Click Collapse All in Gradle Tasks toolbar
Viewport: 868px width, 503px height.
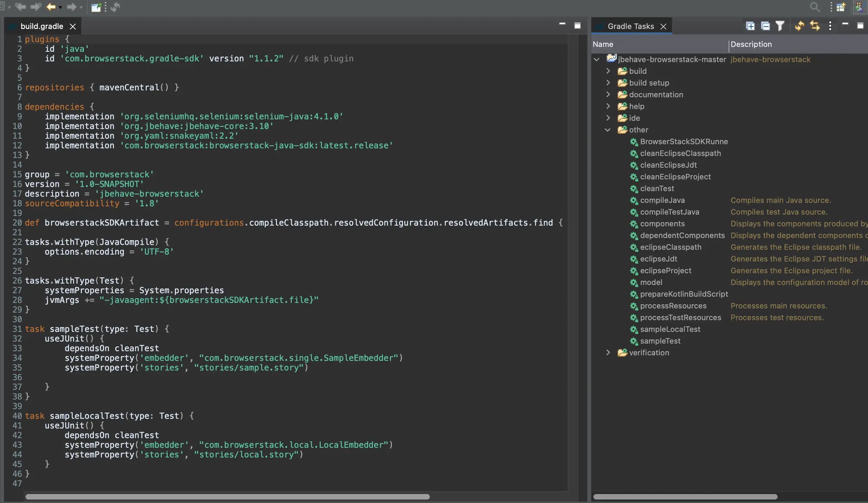[x=765, y=26]
